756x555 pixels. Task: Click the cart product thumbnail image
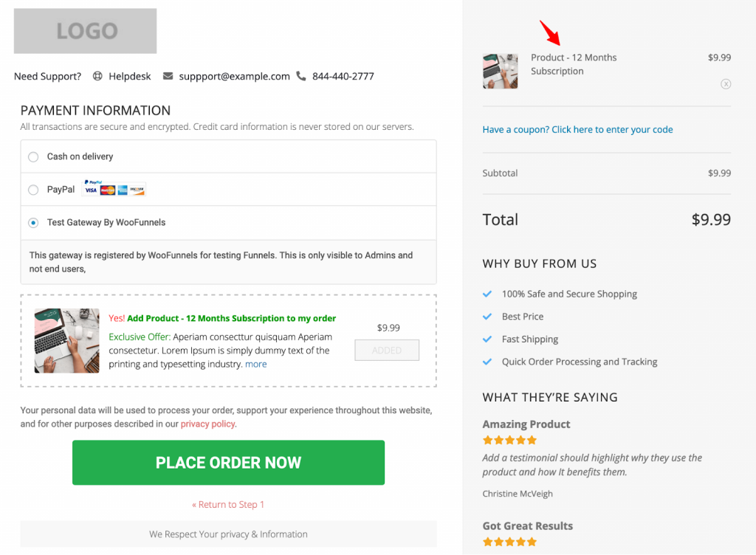click(x=501, y=72)
